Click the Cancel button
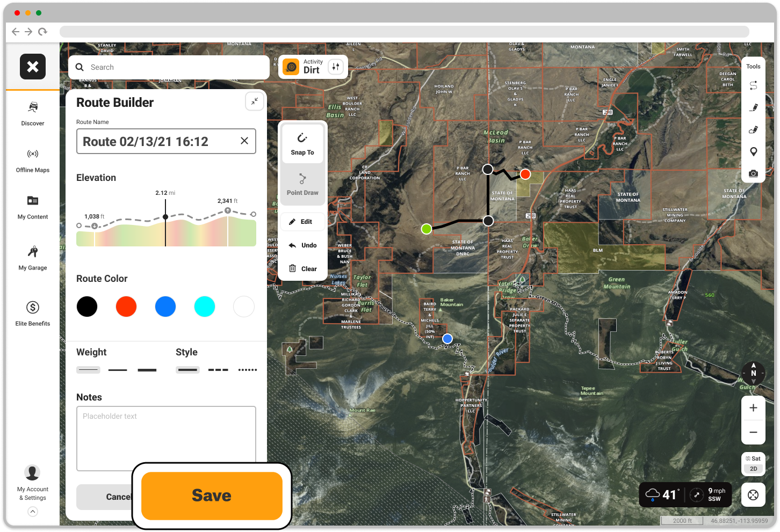780x532 pixels. [104, 497]
